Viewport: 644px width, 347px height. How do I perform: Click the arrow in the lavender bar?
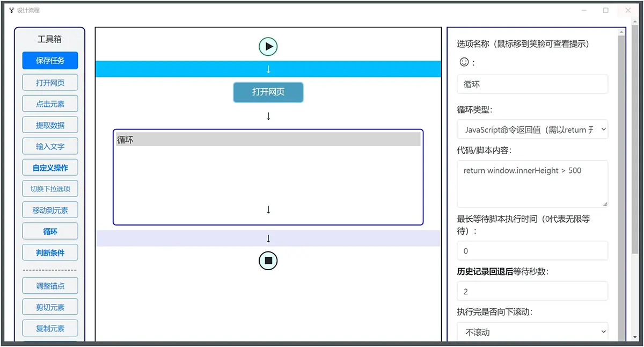point(268,238)
